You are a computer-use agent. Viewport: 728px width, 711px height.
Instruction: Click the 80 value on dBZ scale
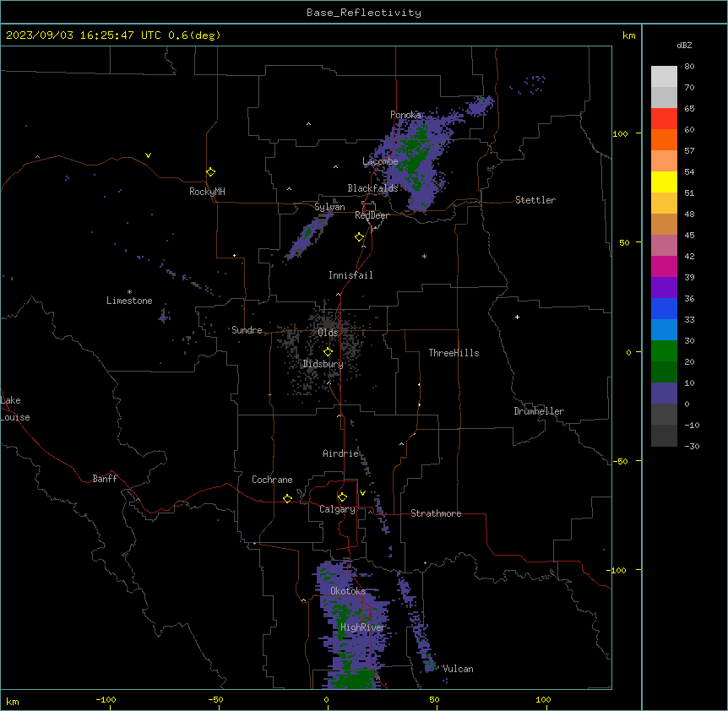689,67
